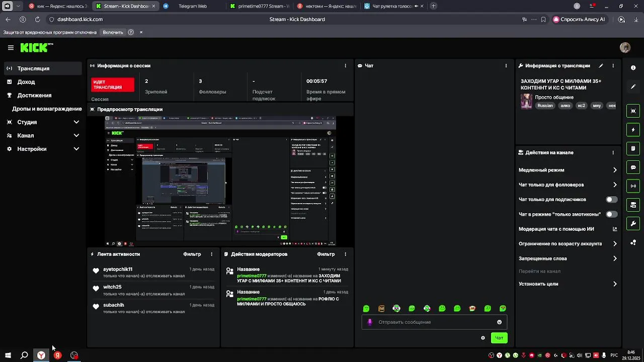Open Медленный режим settings arrow

click(x=615, y=170)
